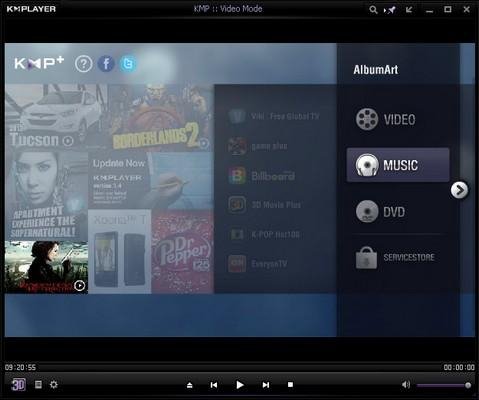Click the DVD disc icon
The width and height of the screenshot is (479, 400).
(367, 211)
